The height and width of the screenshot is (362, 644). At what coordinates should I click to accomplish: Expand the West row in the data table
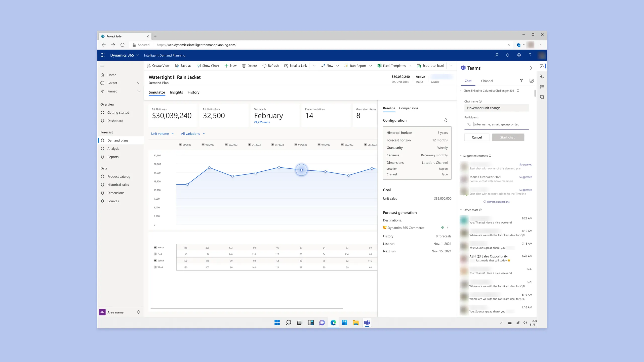click(x=155, y=267)
